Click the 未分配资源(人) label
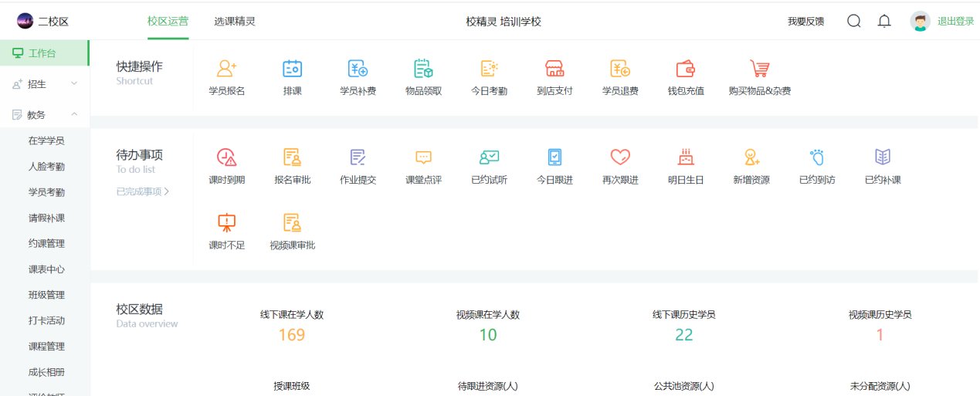The width and height of the screenshot is (980, 396). coord(880,386)
